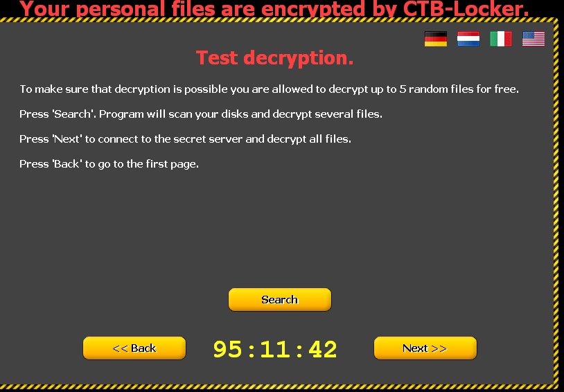The width and height of the screenshot is (564, 392).
Task: Switch language using the German flag
Action: pyautogui.click(x=436, y=39)
